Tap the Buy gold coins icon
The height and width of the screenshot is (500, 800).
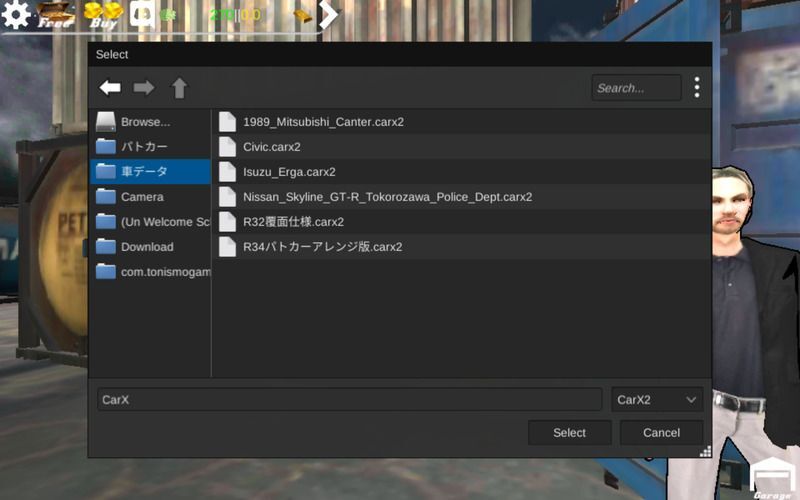101,13
